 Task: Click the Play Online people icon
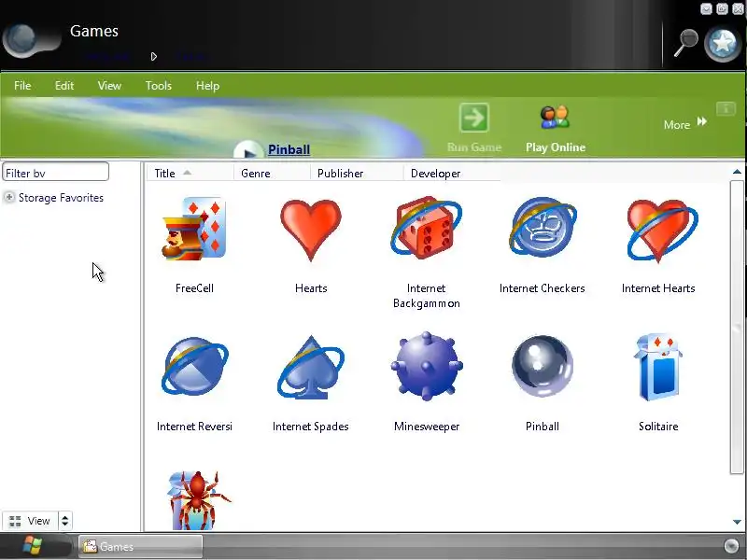pos(555,118)
